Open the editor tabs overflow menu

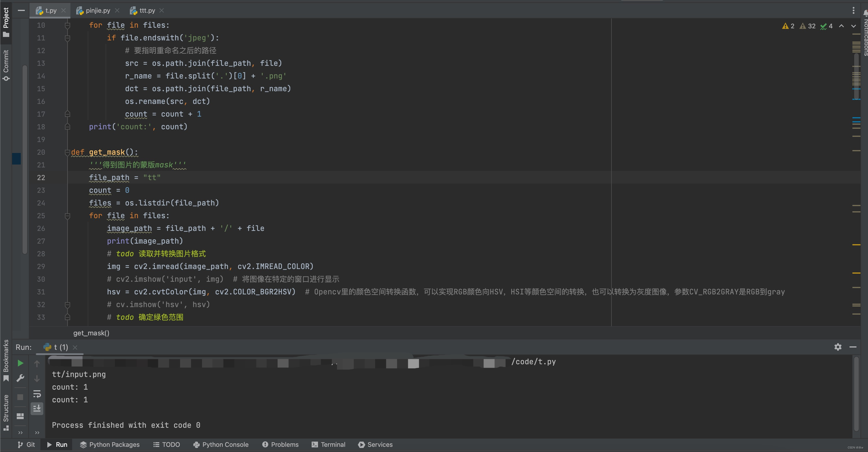click(x=853, y=10)
